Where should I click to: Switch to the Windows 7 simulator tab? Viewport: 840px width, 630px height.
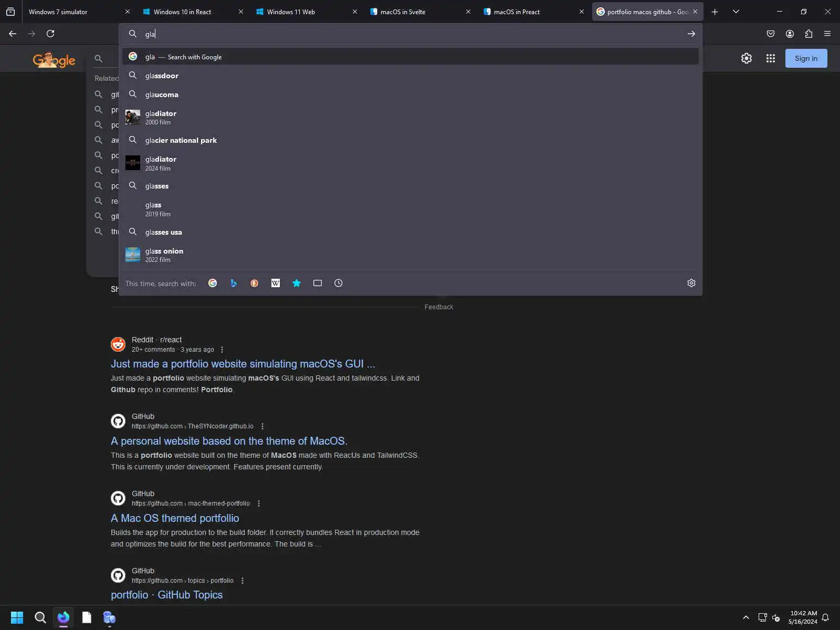click(x=77, y=12)
